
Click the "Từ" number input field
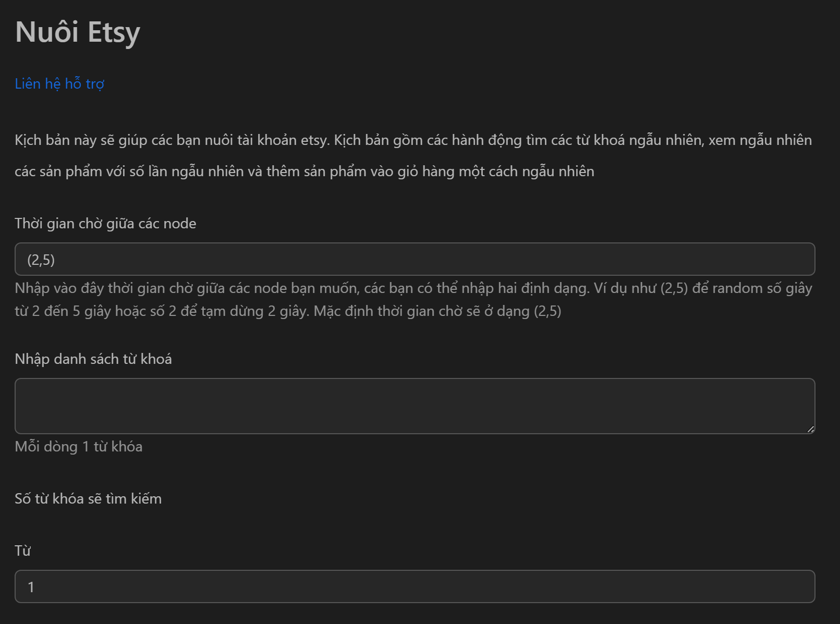pyautogui.click(x=415, y=586)
